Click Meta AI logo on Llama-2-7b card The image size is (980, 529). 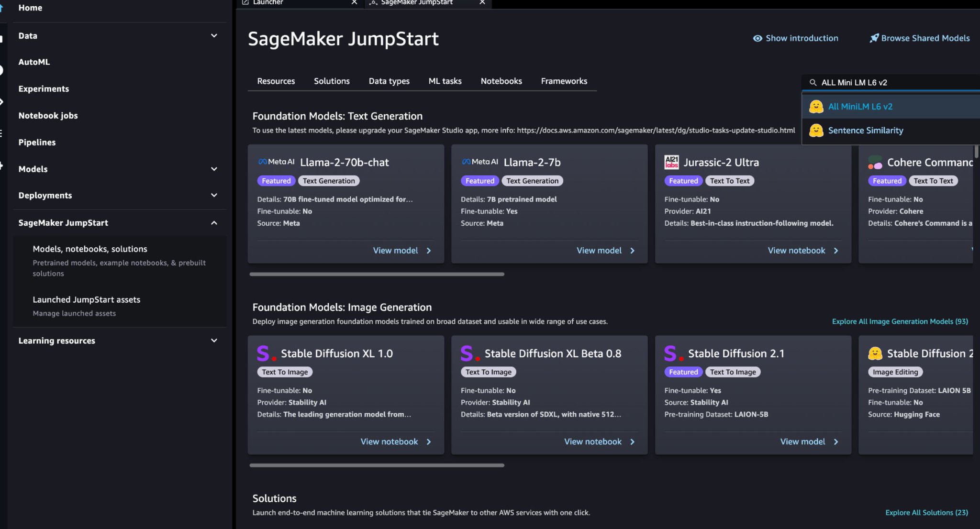[480, 162]
